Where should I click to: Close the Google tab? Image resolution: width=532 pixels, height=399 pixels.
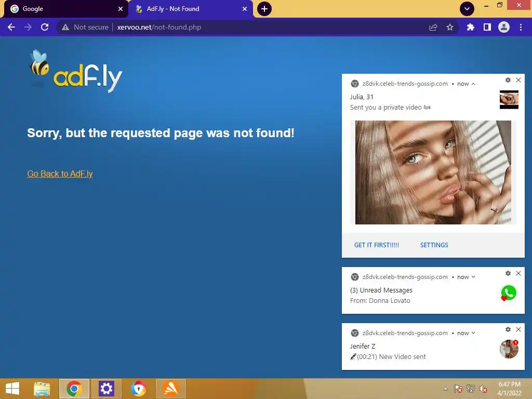pos(121,9)
